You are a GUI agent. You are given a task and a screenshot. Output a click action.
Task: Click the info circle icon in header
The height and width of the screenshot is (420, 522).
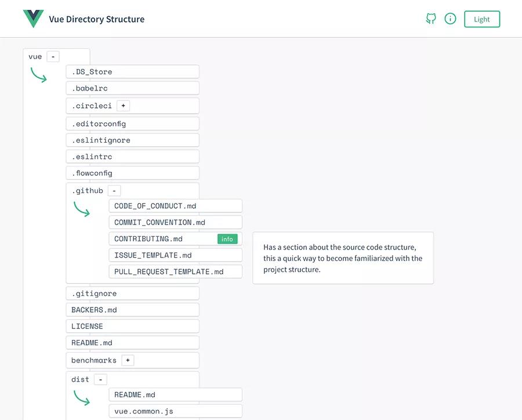pos(450,19)
